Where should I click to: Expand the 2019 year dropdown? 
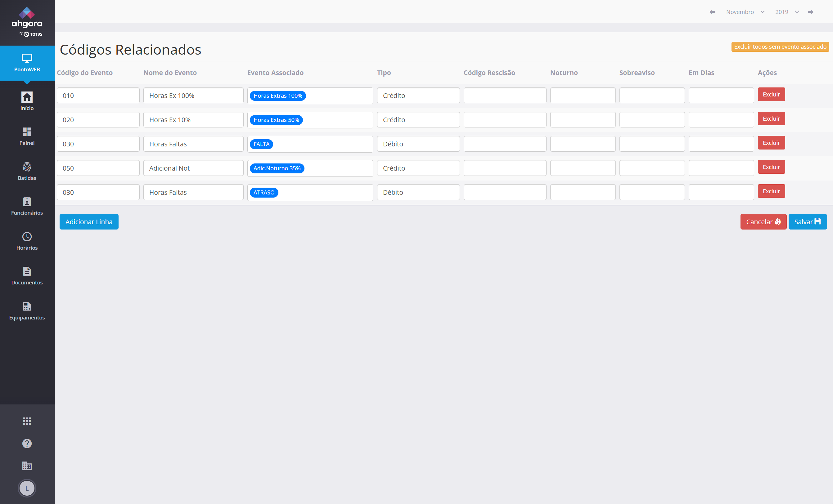tap(787, 12)
